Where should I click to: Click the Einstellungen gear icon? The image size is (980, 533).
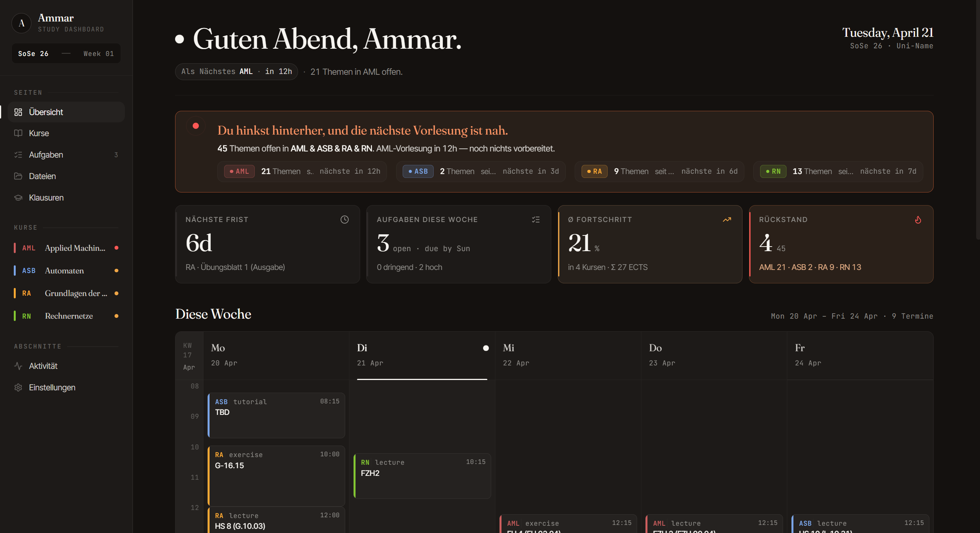click(18, 387)
